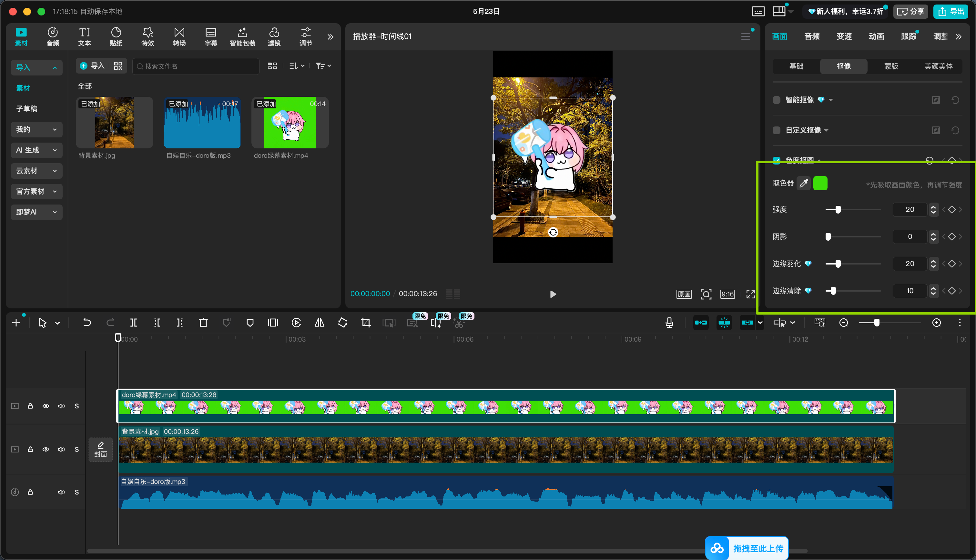Click the 强度 intensity slider
Image resolution: width=976 pixels, height=560 pixels.
coord(853,210)
